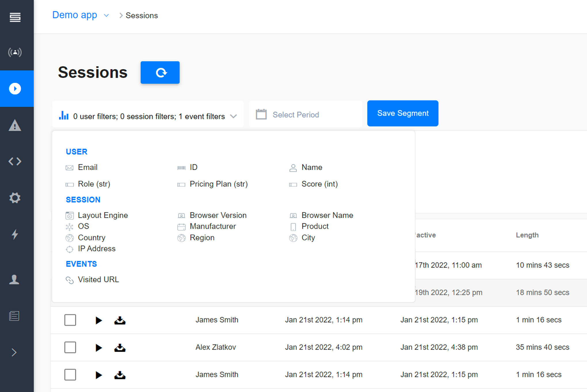Open settings gear in sidebar
This screenshot has height=392, width=587.
(x=15, y=198)
